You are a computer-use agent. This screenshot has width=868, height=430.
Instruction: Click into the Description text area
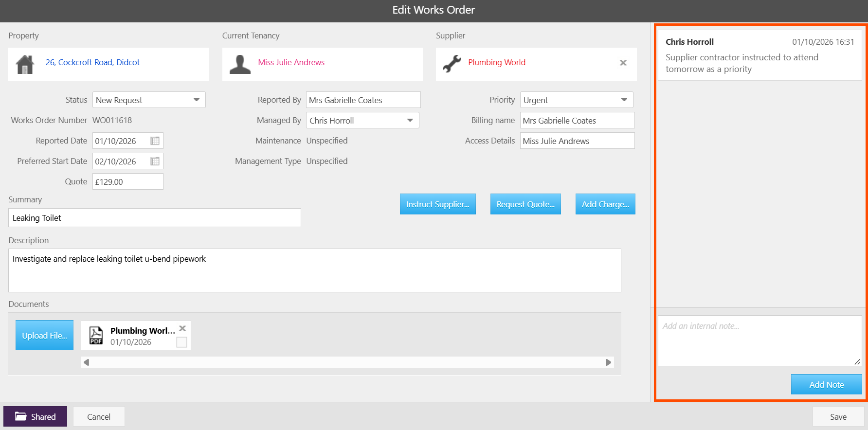click(315, 270)
